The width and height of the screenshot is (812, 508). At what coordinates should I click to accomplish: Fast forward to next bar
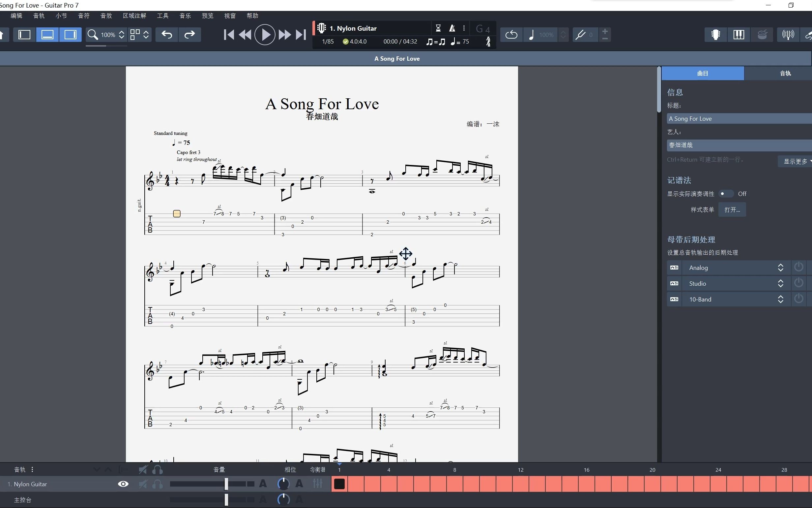click(x=284, y=35)
